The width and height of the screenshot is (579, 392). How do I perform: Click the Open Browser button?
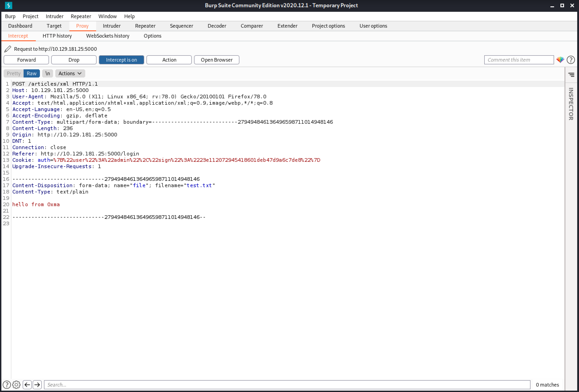(x=217, y=60)
